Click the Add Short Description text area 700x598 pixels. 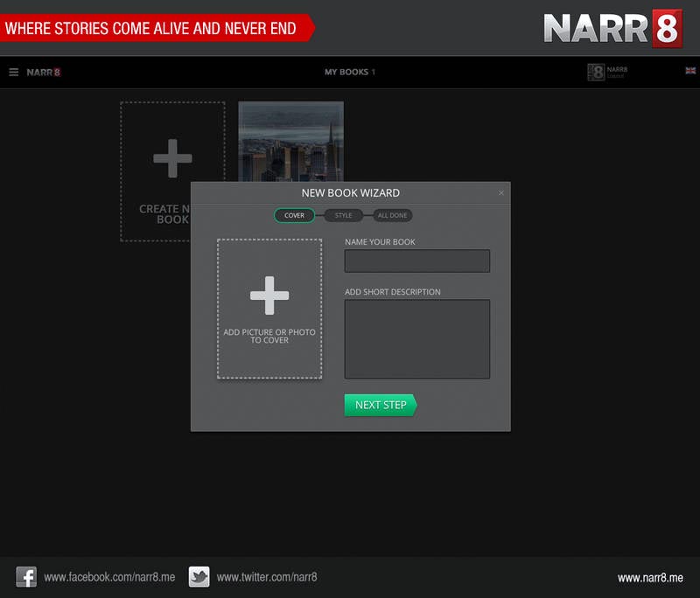(417, 339)
